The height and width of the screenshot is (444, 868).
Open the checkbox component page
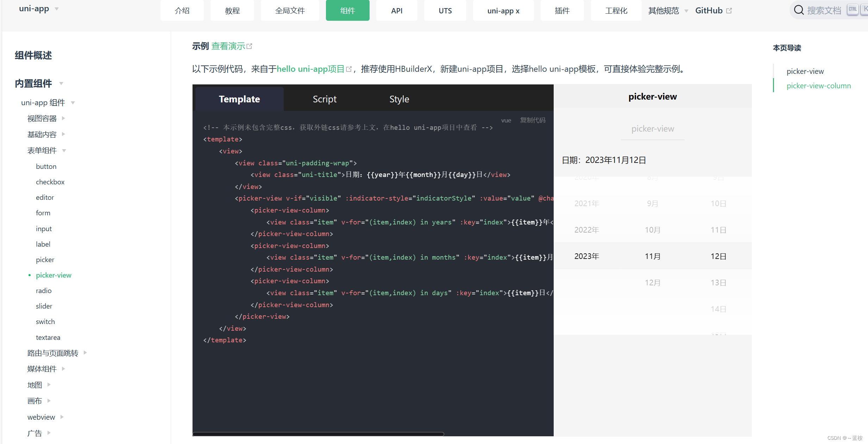50,182
